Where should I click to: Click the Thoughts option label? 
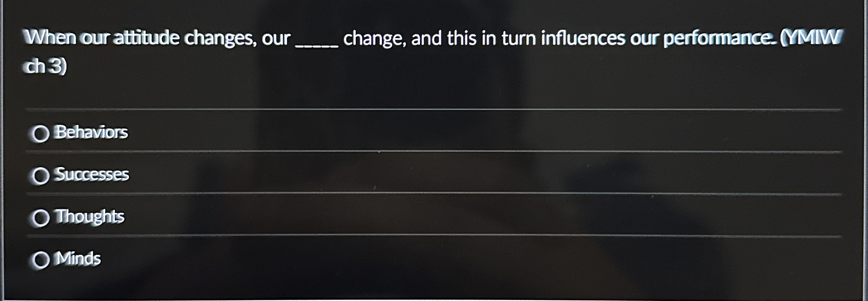[89, 217]
